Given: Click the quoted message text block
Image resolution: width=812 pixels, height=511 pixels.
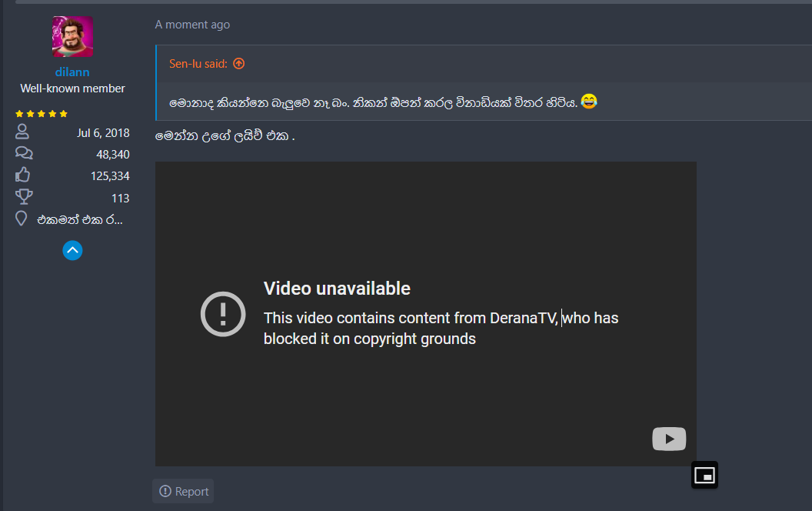Looking at the screenshot, I should pyautogui.click(x=383, y=102).
